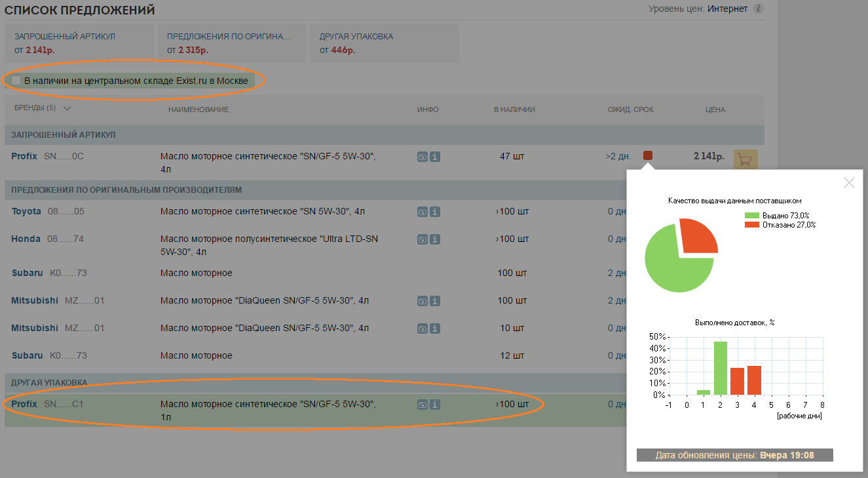Sort by the Цена column header
The width and height of the screenshot is (868, 478).
(715, 110)
